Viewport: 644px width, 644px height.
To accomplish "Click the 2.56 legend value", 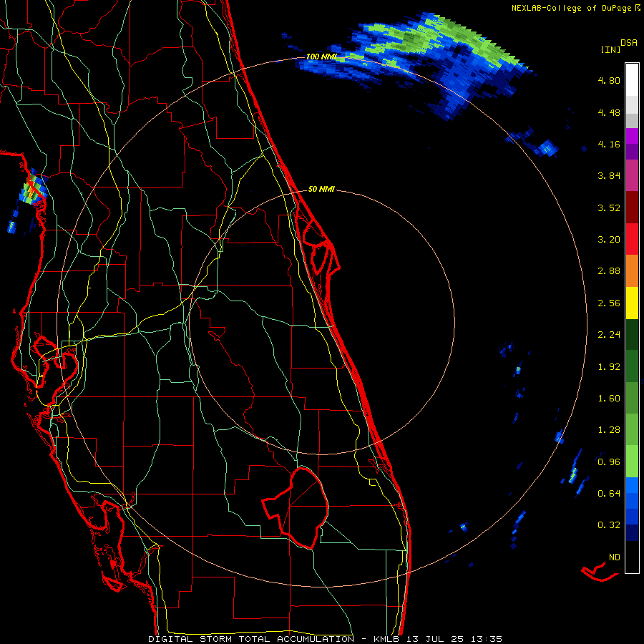I will (x=609, y=303).
